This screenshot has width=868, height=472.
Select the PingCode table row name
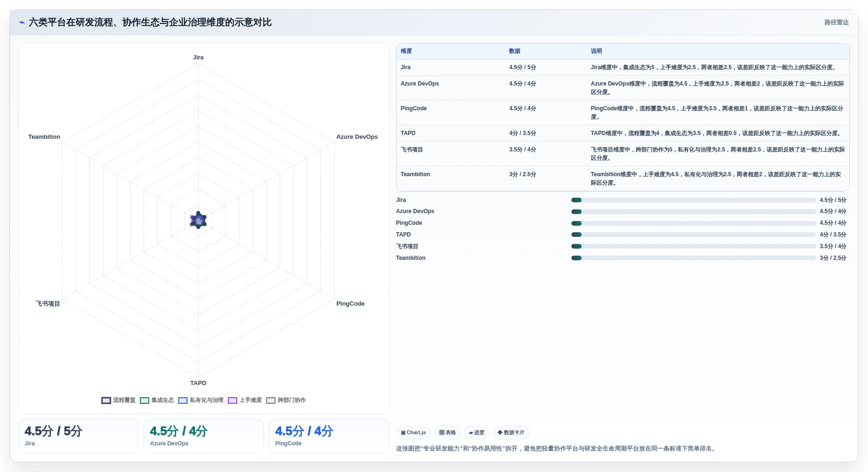click(x=413, y=108)
